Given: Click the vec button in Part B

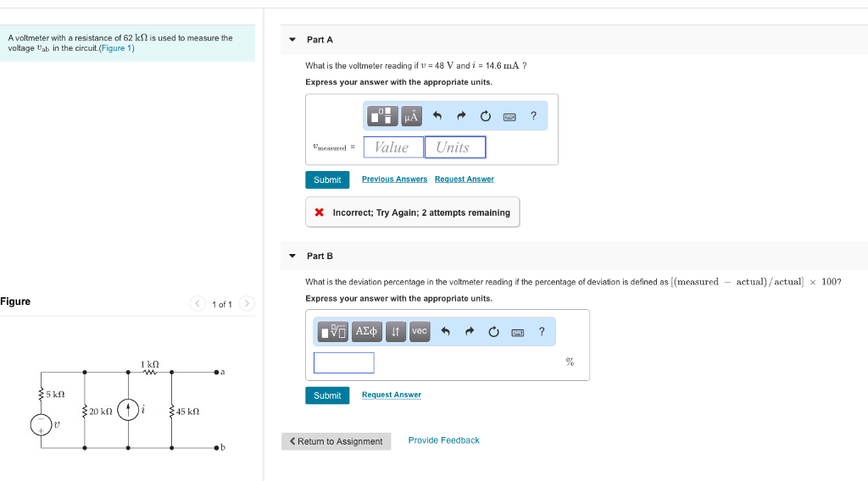Looking at the screenshot, I should tap(420, 332).
